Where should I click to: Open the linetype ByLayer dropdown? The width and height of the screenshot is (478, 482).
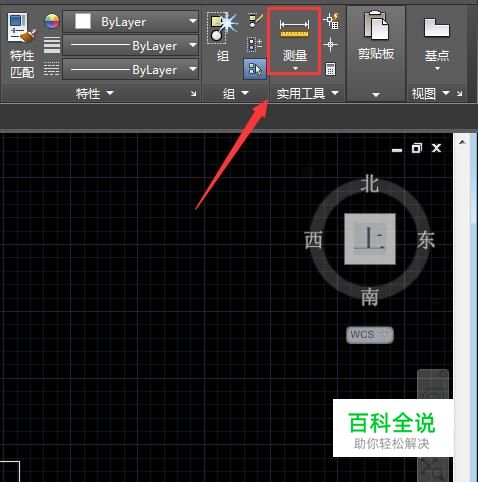(x=130, y=69)
